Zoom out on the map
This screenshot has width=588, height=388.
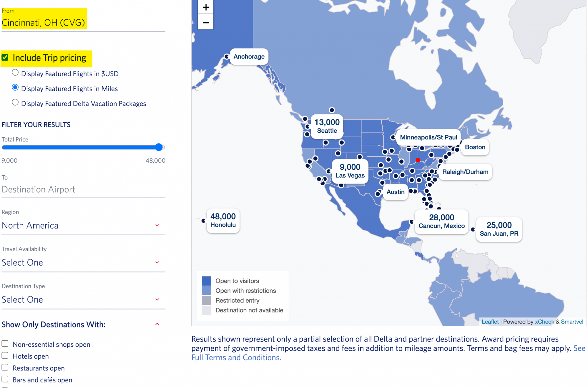tap(206, 22)
